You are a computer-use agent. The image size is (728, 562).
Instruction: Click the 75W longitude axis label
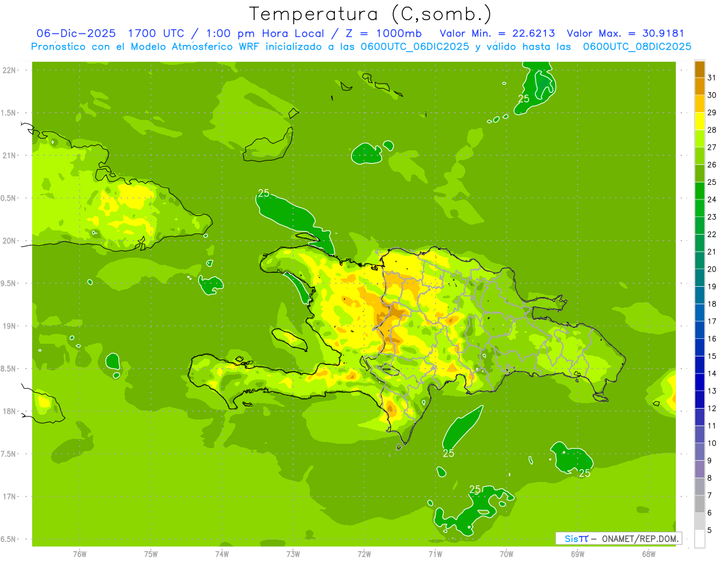coord(151,554)
